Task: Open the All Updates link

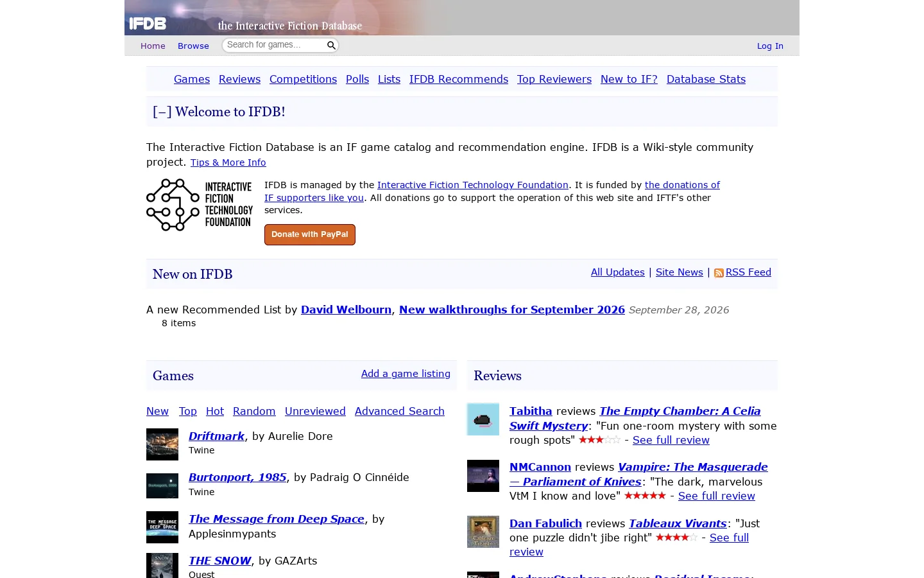Action: (618, 272)
